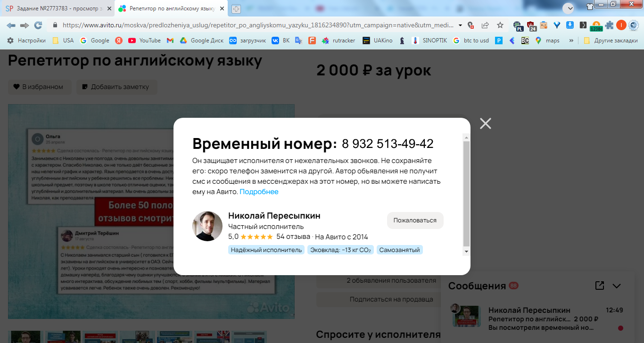Click the browser forward arrow
The image size is (644, 343).
25,25
